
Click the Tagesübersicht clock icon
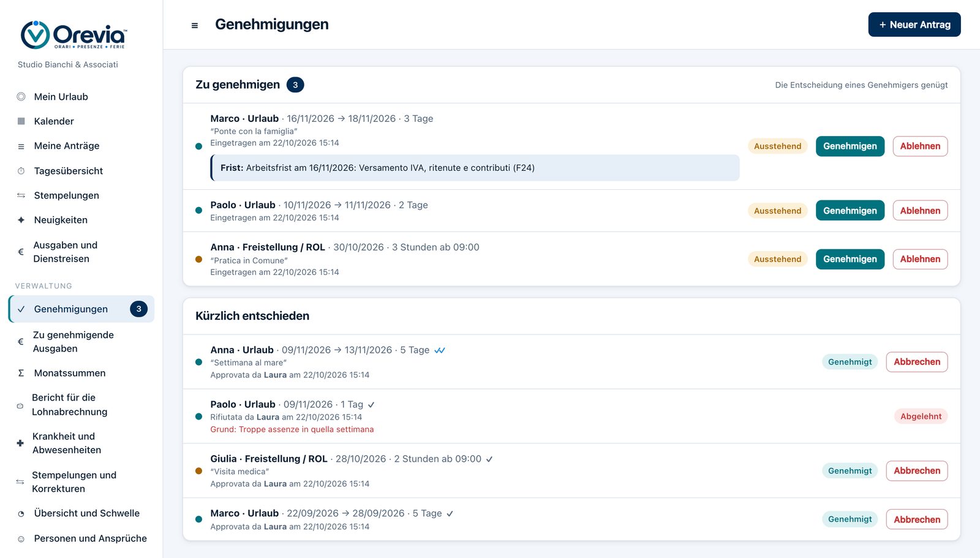(x=21, y=171)
